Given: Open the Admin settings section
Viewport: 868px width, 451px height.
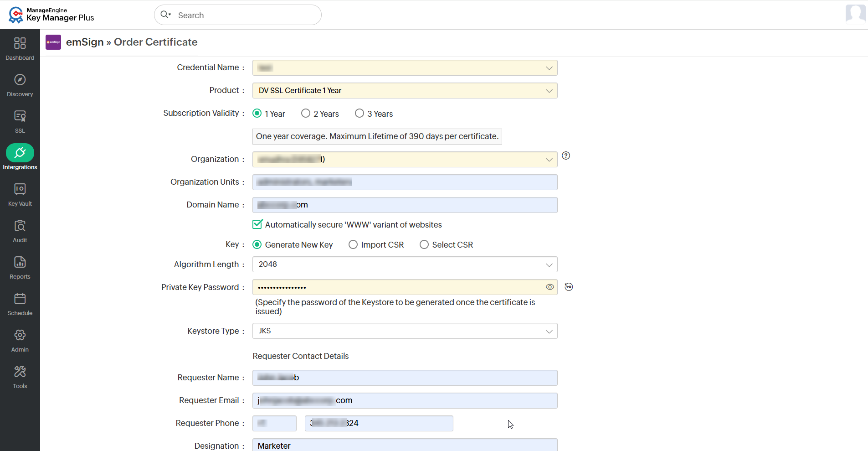Looking at the screenshot, I should point(20,340).
